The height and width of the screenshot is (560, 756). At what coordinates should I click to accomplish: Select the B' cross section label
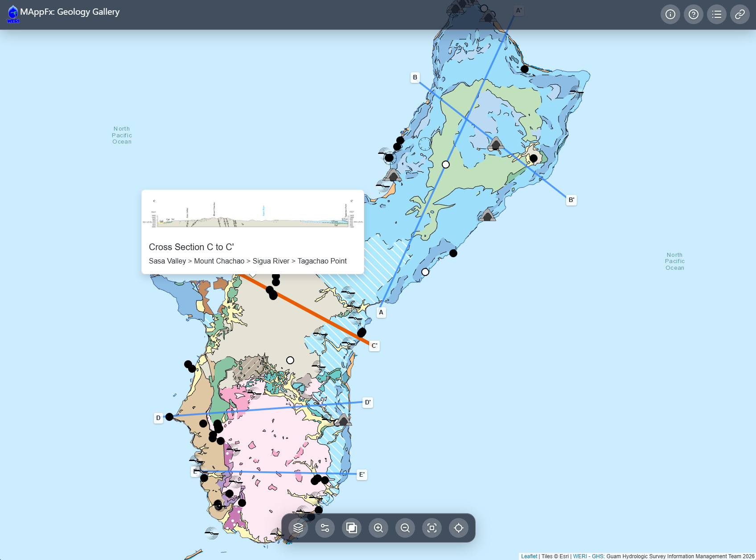(x=571, y=200)
